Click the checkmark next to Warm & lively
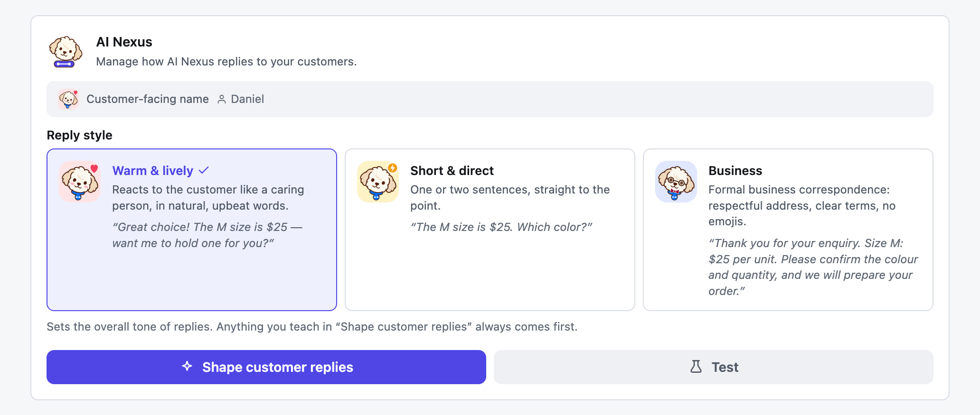This screenshot has width=980, height=415. (204, 170)
